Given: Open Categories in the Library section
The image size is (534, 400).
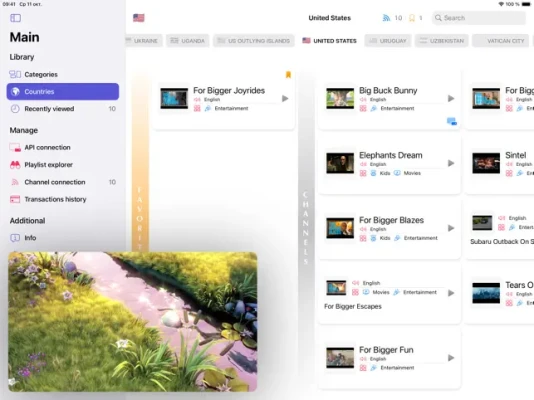Looking at the screenshot, I should tap(63, 74).
